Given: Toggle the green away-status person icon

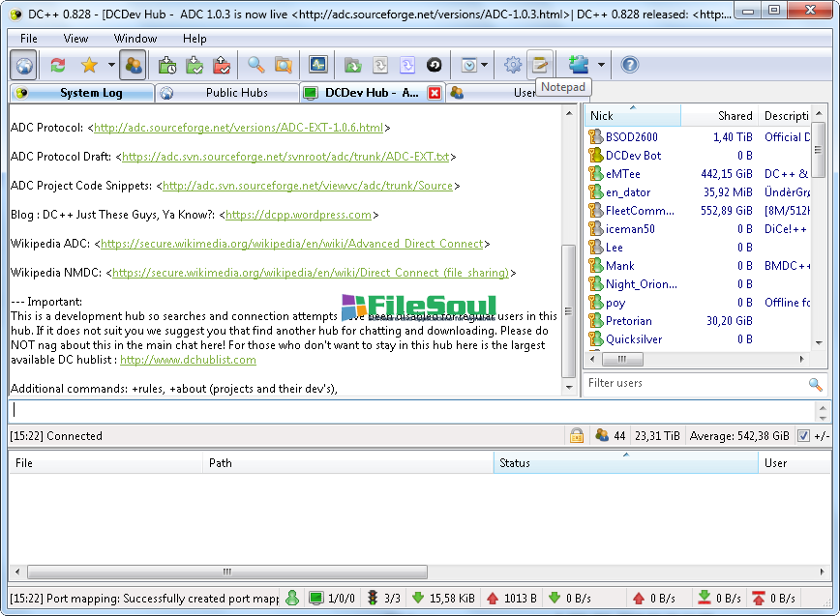Looking at the screenshot, I should (292, 598).
